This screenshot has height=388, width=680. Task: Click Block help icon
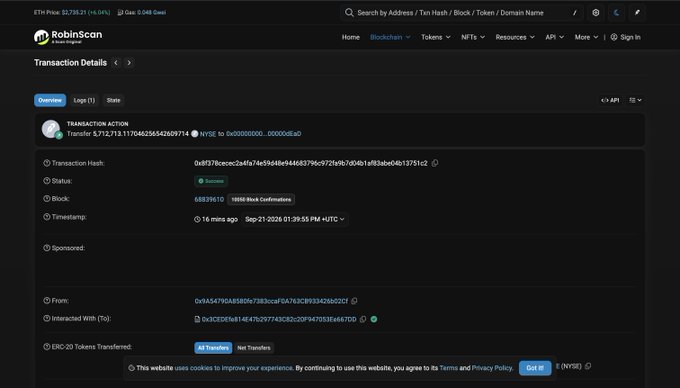(x=47, y=199)
